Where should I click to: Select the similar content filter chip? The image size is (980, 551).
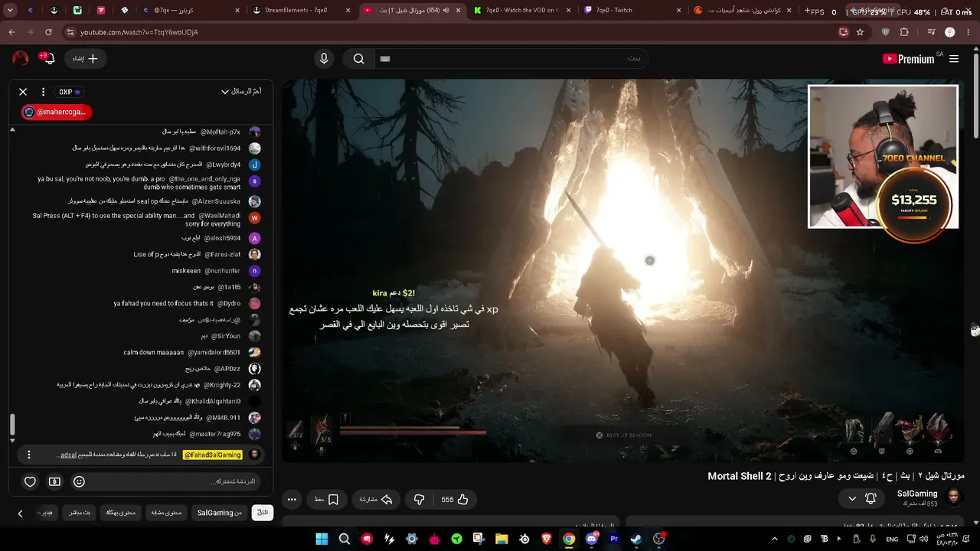pyautogui.click(x=165, y=513)
